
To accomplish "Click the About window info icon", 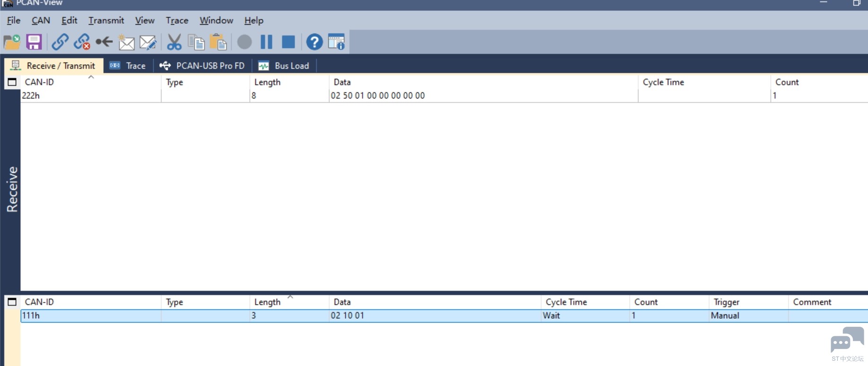I will coord(336,42).
